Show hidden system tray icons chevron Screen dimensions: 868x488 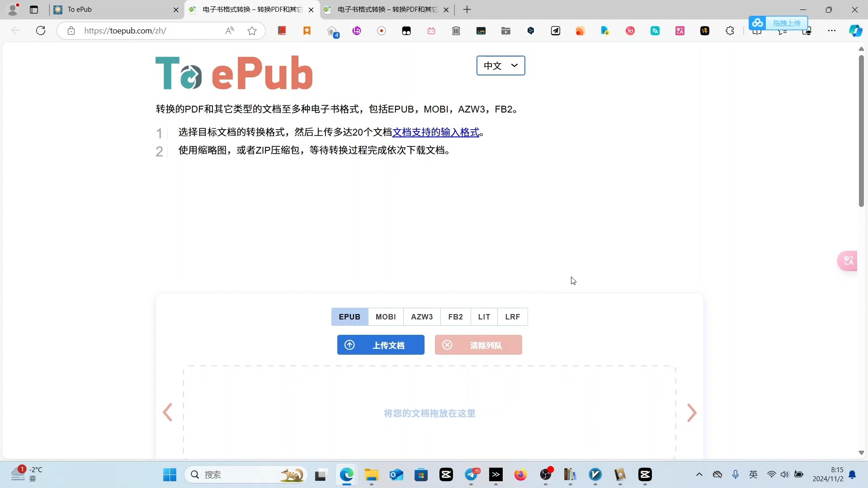click(699, 474)
